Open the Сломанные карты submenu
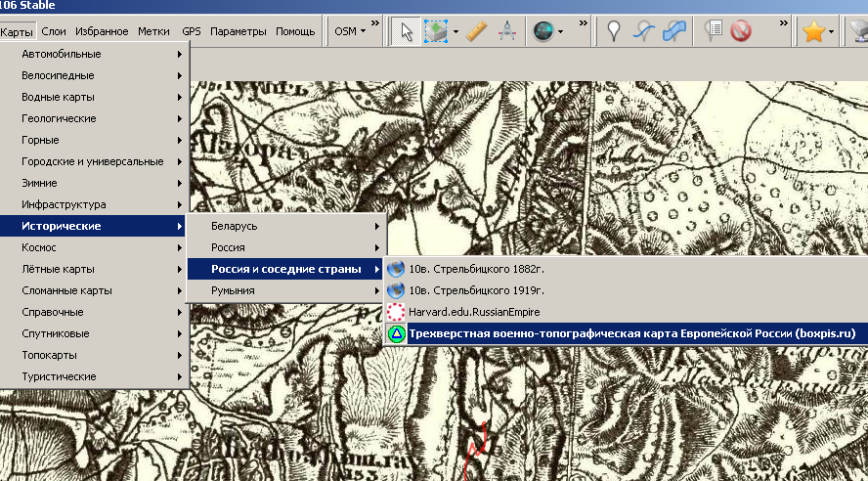868x481 pixels. 94,290
